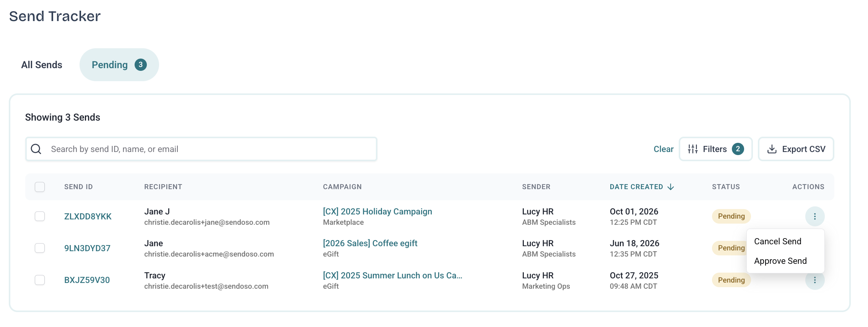Sort by Date Created arrow

coord(671,187)
